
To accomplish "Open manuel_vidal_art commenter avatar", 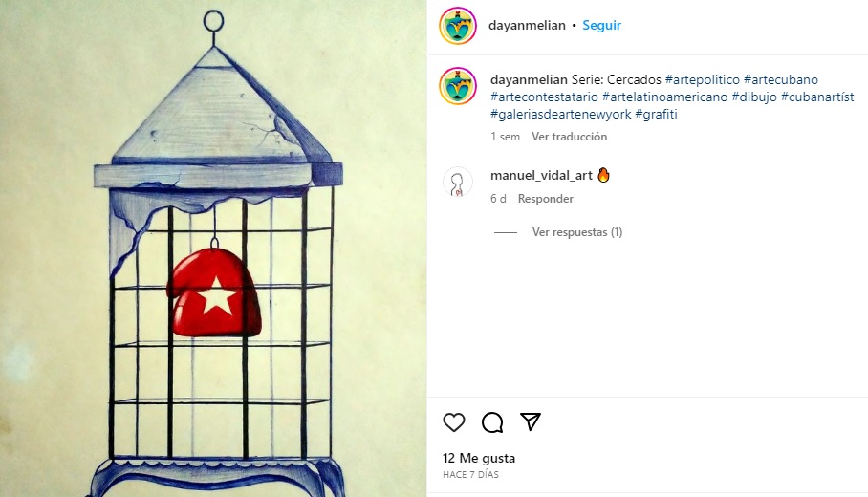I will [x=458, y=183].
